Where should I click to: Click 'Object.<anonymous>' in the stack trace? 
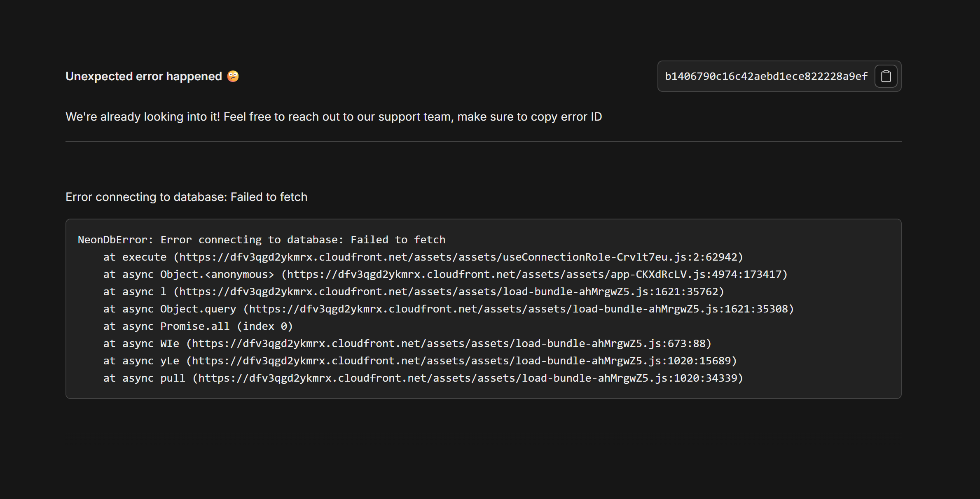tap(217, 274)
